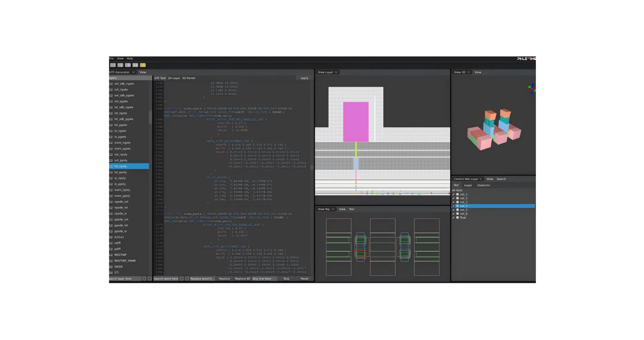Open the Help menu
Screen dimensions: 644x340
click(x=130, y=58)
